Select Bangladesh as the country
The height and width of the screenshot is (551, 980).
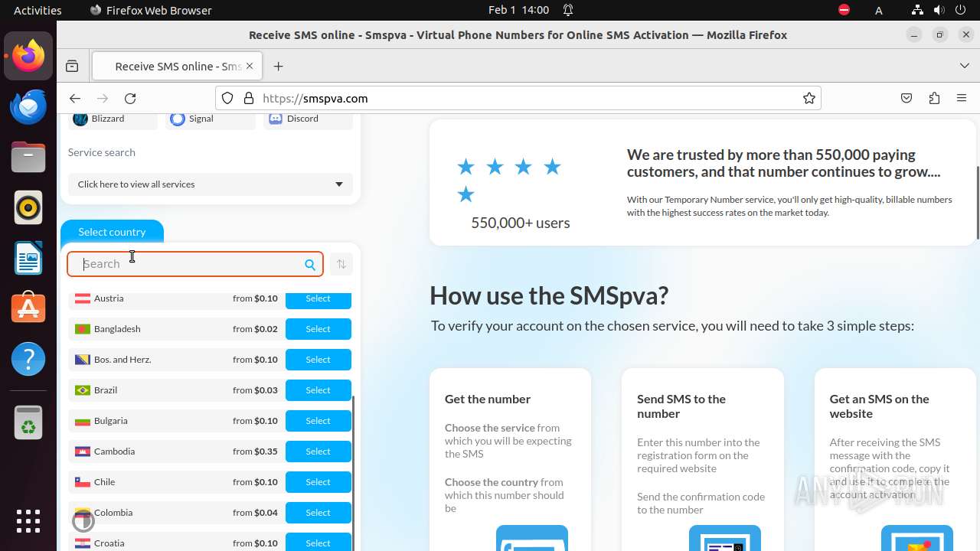(x=318, y=329)
